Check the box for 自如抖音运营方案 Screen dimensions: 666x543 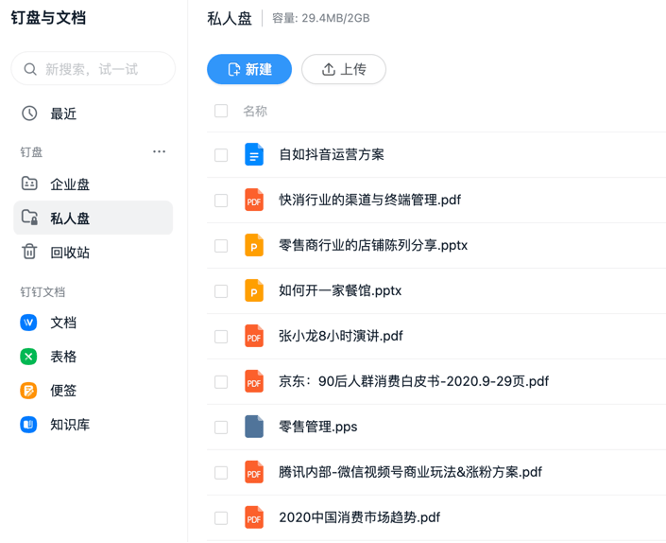(x=221, y=155)
